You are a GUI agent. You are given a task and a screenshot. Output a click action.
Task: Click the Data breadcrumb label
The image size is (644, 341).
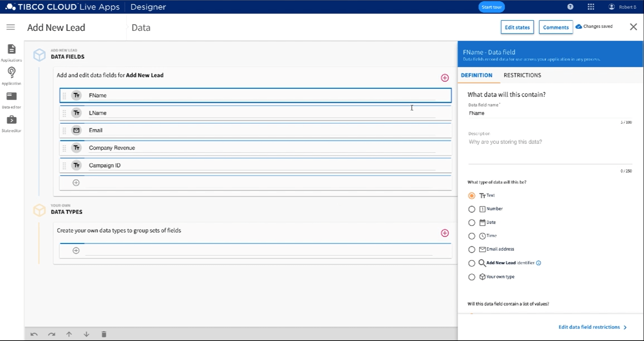[141, 28]
